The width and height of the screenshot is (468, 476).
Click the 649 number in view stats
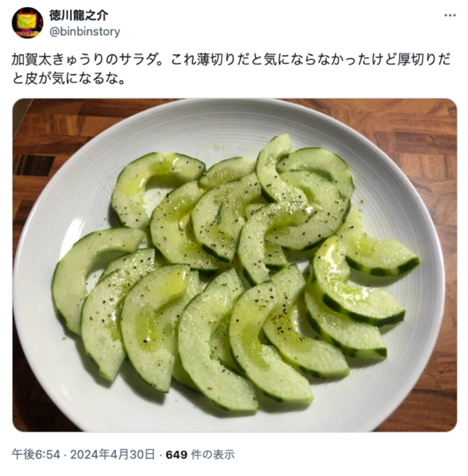tap(177, 455)
